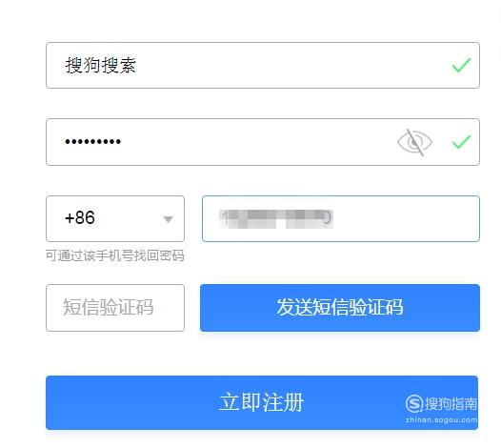Click the 发送短信验证码 button
This screenshot has width=501, height=448.
[340, 308]
